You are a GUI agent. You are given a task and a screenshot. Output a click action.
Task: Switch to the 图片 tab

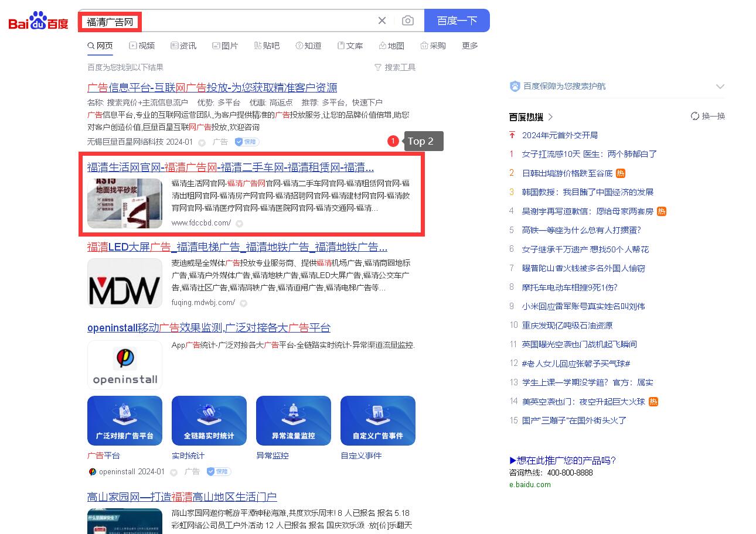[225, 46]
